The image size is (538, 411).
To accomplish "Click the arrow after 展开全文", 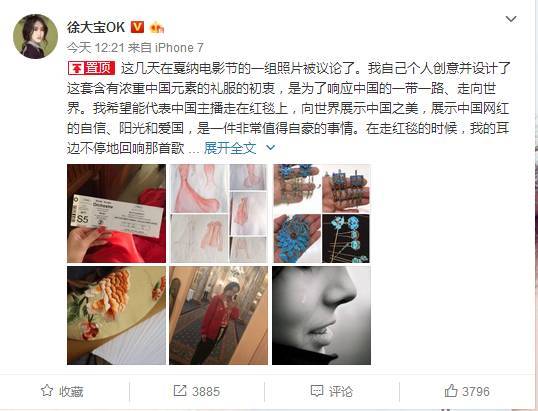I will point(271,148).
